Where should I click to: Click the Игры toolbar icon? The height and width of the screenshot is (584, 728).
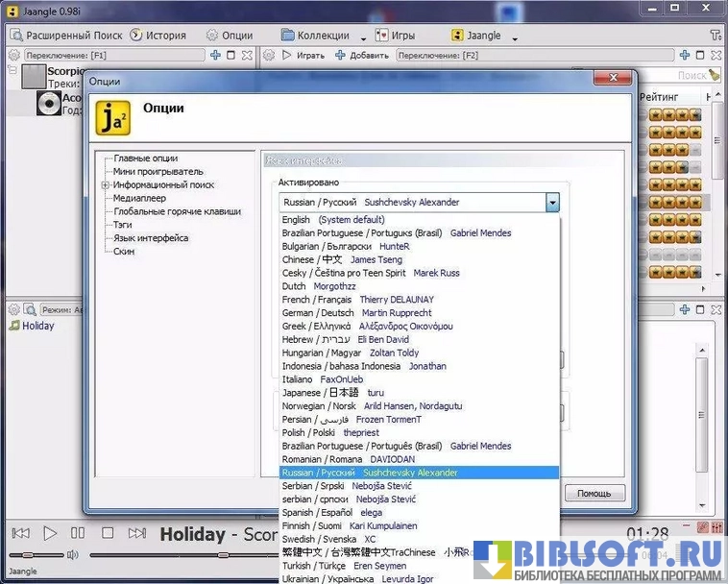tap(382, 36)
